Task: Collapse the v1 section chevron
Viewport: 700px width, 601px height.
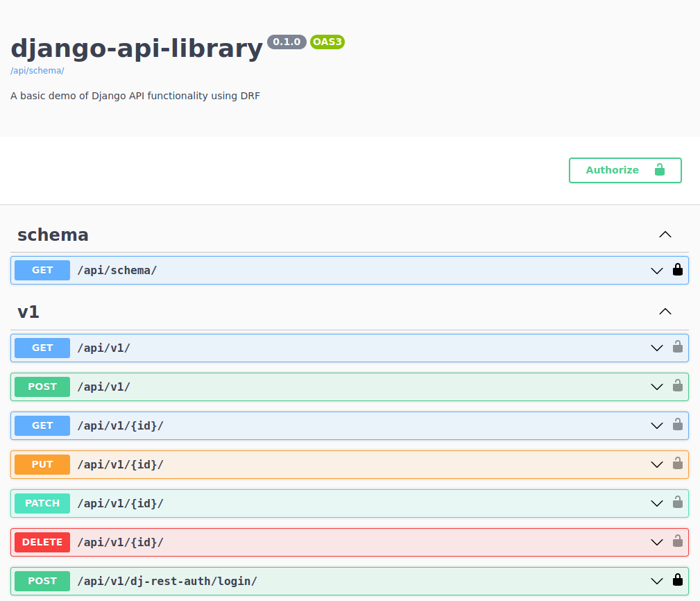Action: pos(665,311)
